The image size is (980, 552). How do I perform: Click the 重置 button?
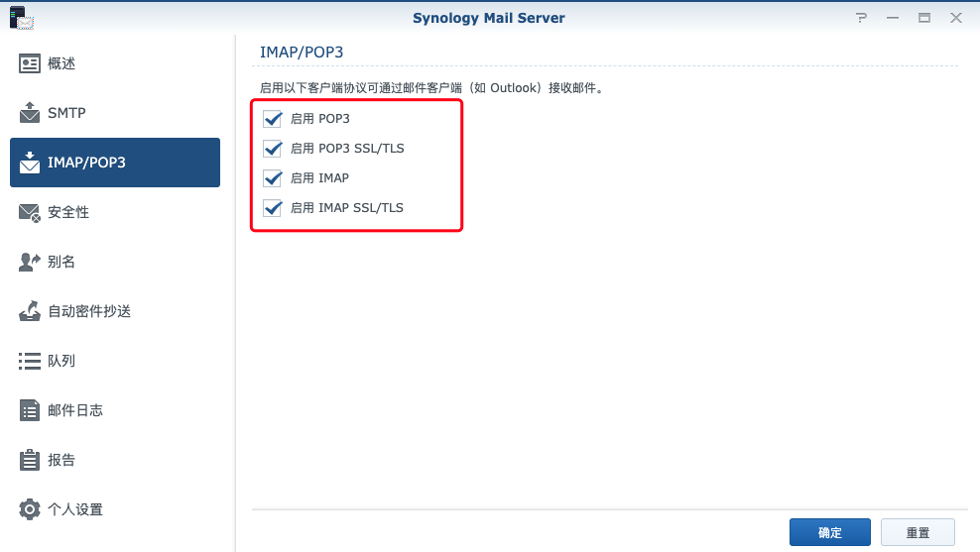(918, 532)
